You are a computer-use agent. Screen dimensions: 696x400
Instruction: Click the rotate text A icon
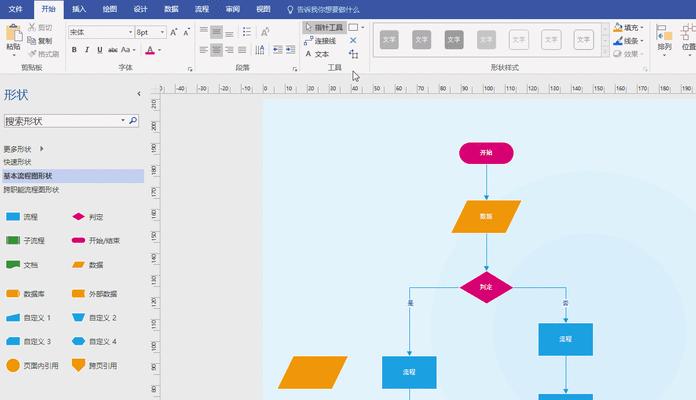click(265, 32)
